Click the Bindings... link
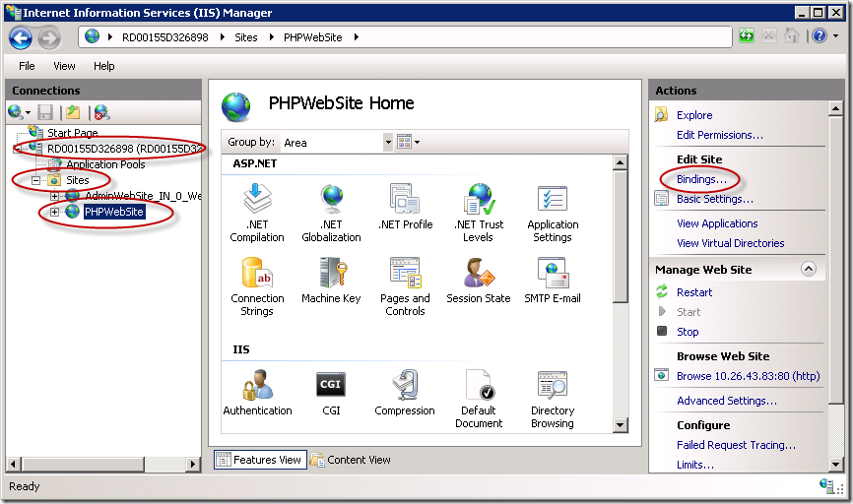Viewport: 853px width, 504px height. tap(701, 179)
